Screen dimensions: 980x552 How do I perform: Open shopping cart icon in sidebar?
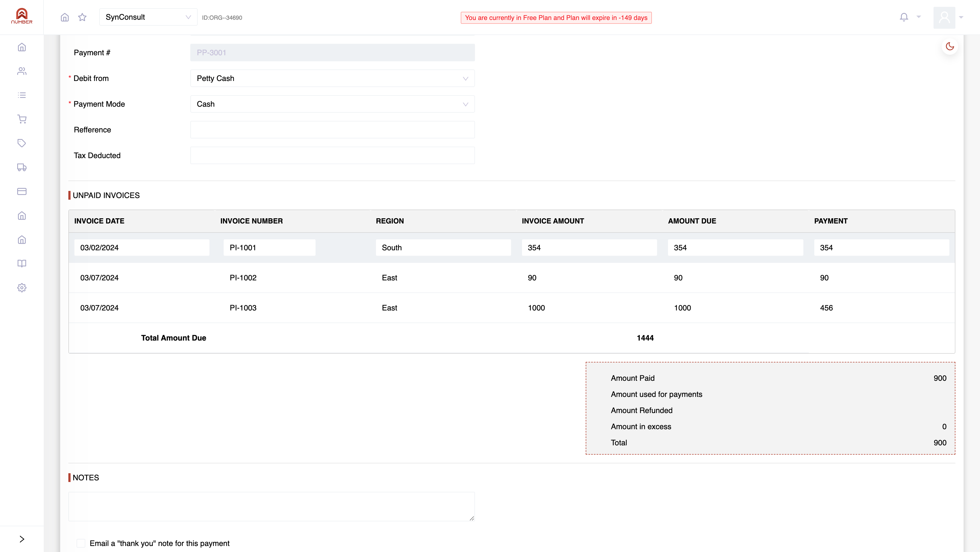click(x=22, y=119)
